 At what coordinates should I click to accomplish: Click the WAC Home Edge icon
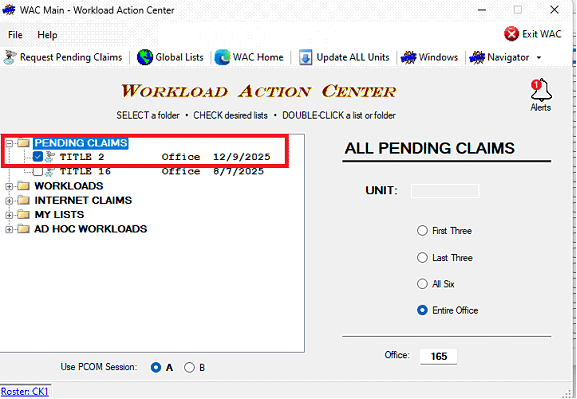point(222,57)
